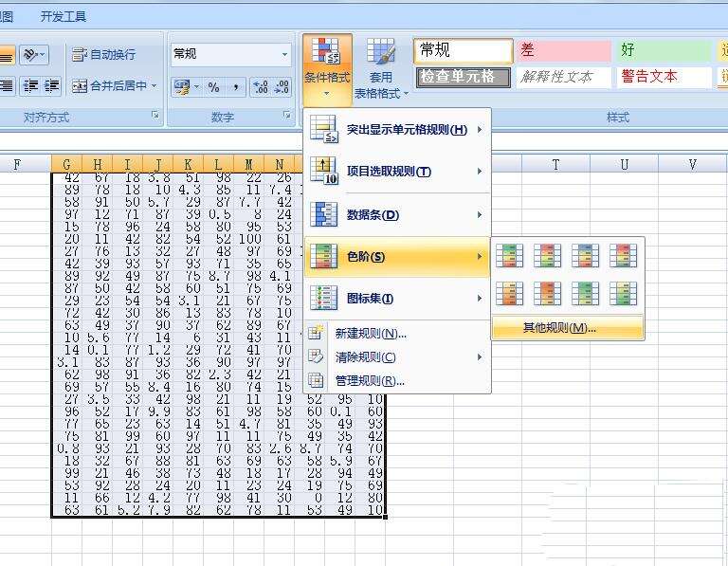Apply yellow-red two-color scale

pos(509,294)
